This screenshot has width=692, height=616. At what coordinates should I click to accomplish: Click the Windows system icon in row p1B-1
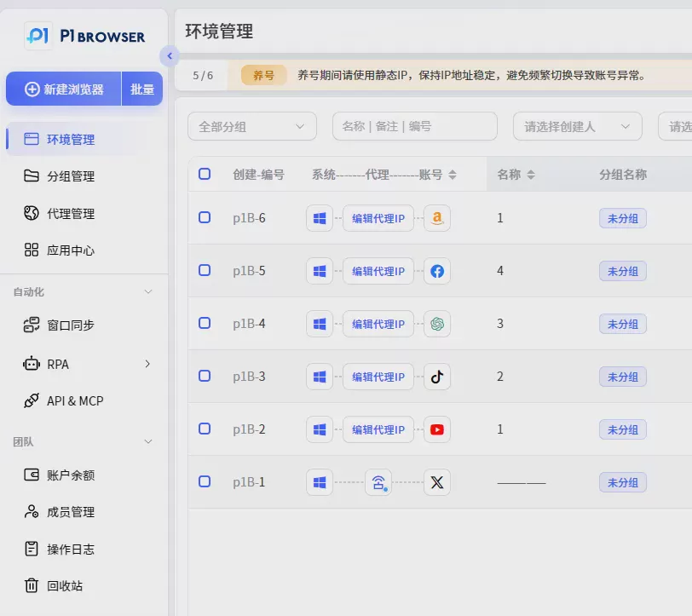click(x=320, y=482)
